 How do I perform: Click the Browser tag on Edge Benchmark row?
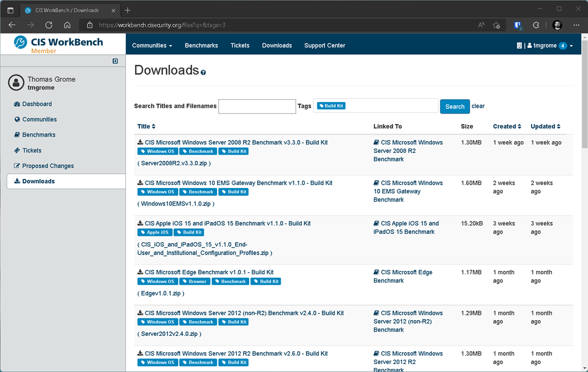coord(194,282)
